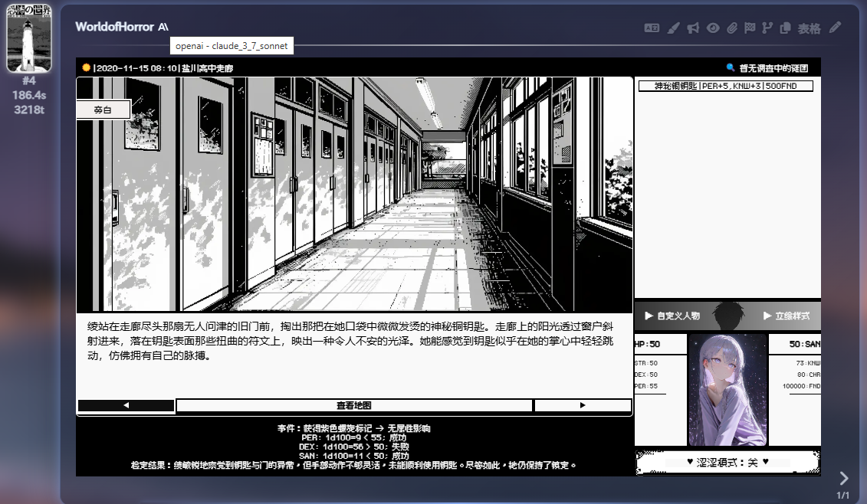The width and height of the screenshot is (867, 504).
Task: Click the 50:SAN stat
Action: 805,344
